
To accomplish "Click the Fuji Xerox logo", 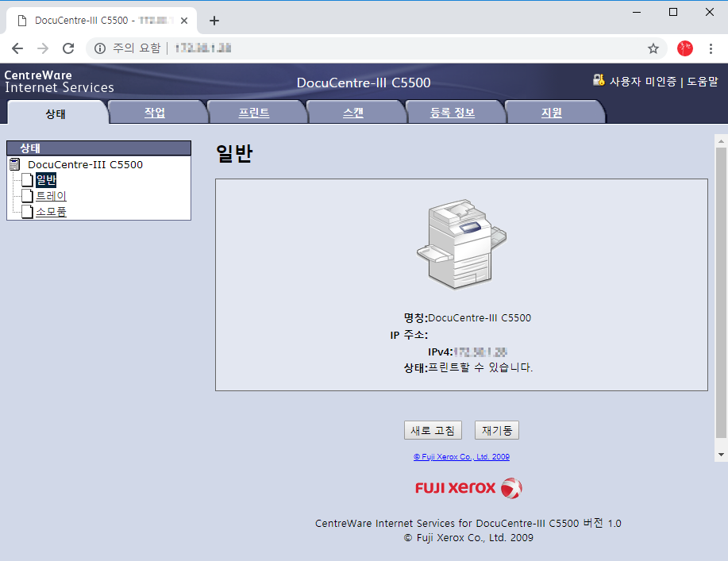I will point(468,488).
